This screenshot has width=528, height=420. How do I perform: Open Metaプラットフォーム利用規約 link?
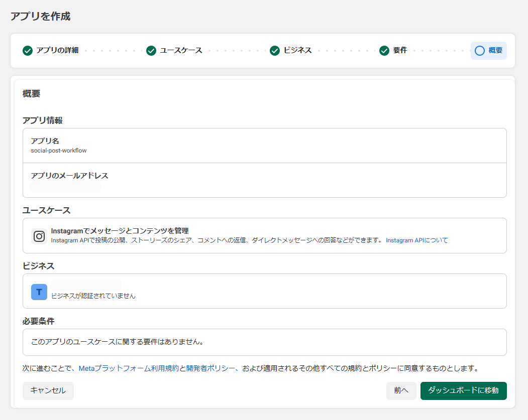[x=129, y=368]
